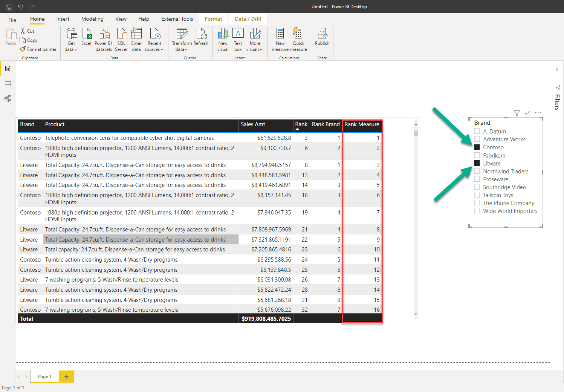Check the Wide World Importers checkbox

(x=477, y=211)
